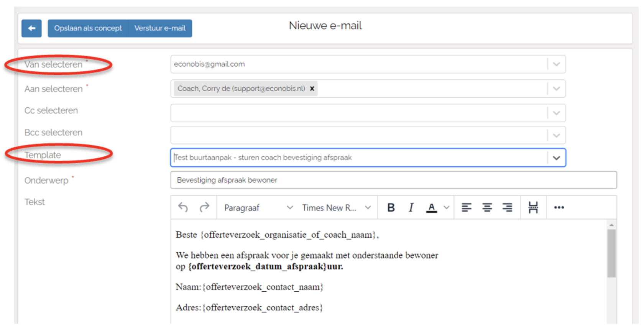Image resolution: width=644 pixels, height=335 pixels.
Task: Open the text color picker arrow
Action: tap(447, 207)
